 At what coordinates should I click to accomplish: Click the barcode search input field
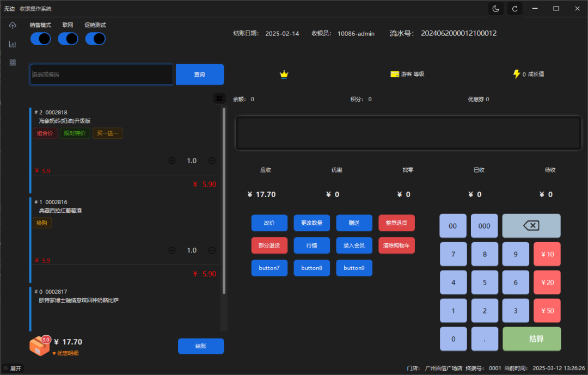[102, 74]
